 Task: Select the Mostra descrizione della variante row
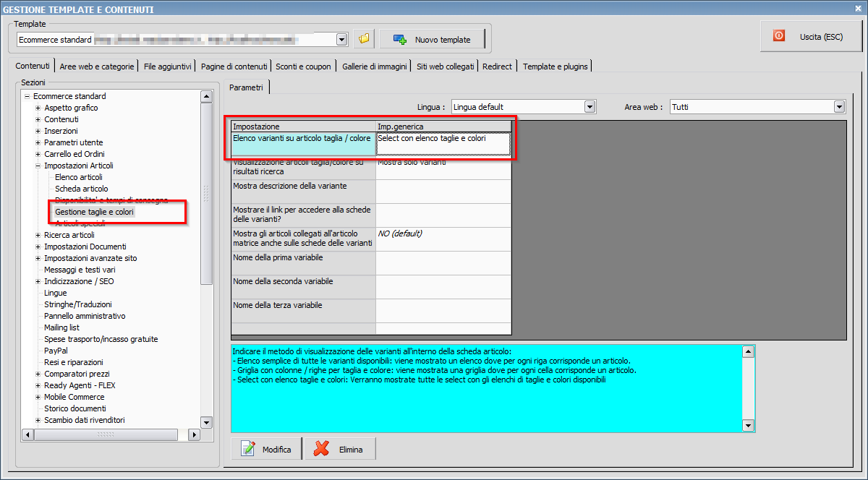coord(304,192)
